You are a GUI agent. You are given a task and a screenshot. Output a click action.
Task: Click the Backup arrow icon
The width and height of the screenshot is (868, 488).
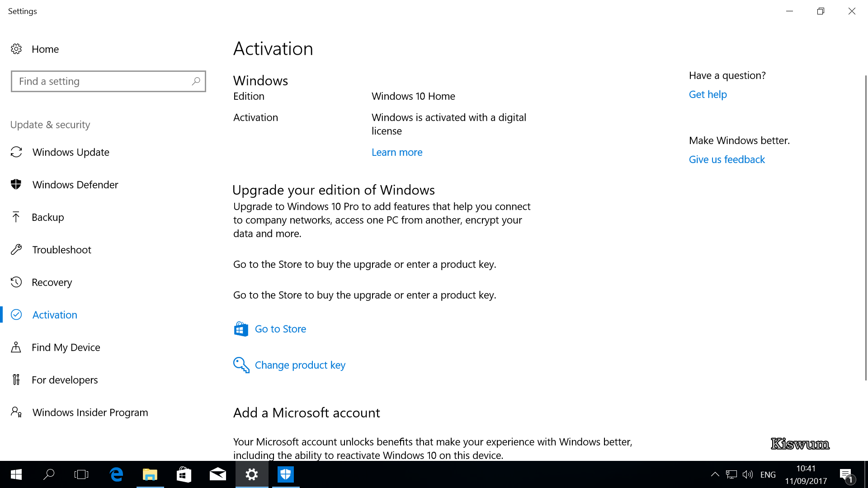tap(16, 217)
